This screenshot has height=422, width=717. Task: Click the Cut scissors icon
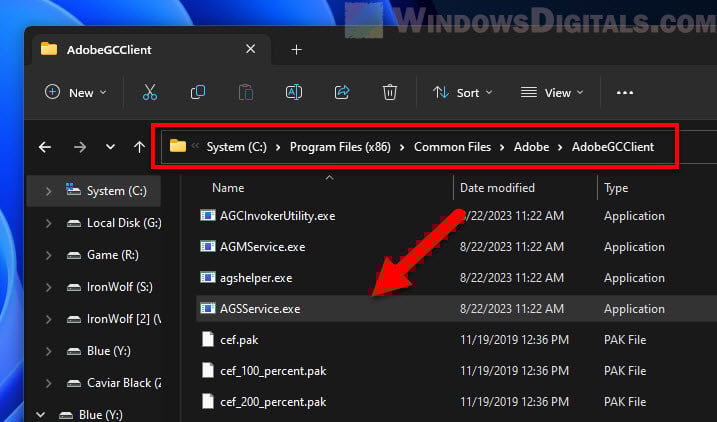point(150,92)
